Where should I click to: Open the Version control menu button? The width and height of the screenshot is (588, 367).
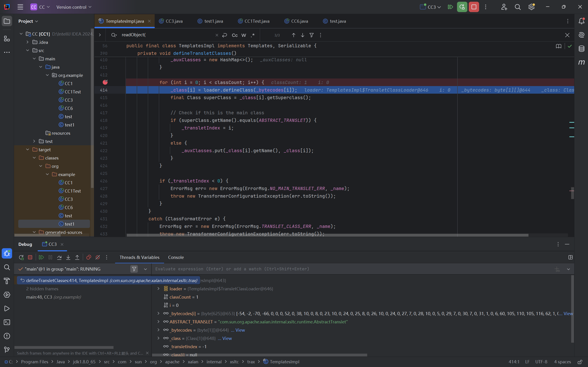coord(73,7)
